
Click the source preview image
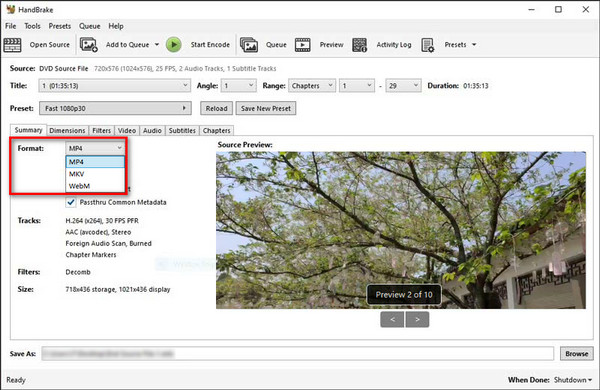tap(401, 230)
